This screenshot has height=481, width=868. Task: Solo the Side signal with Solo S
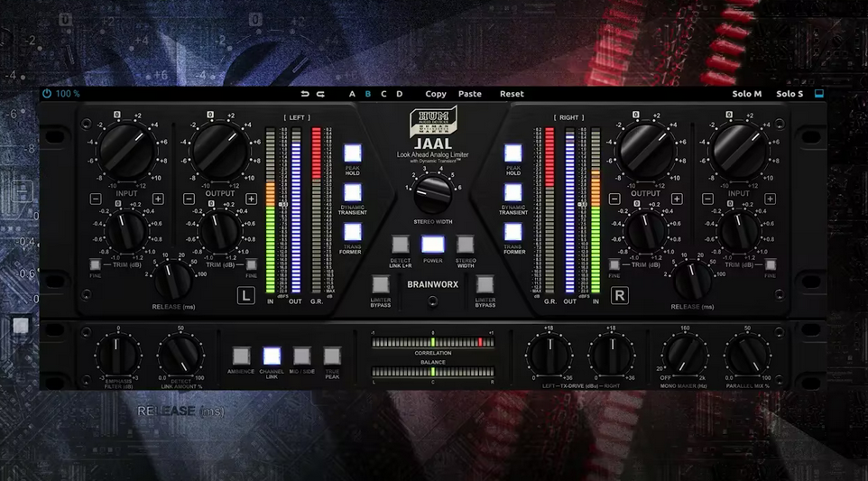790,94
